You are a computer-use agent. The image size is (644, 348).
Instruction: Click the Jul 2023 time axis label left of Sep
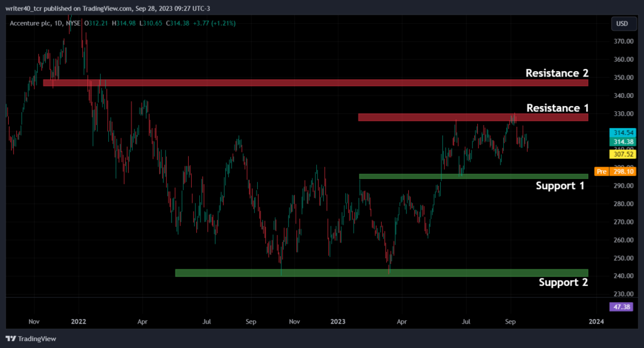coord(466,322)
